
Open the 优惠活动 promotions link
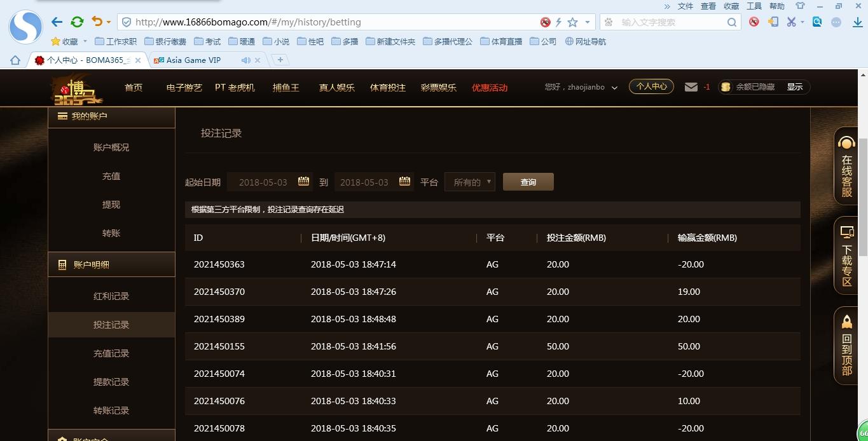pyautogui.click(x=490, y=88)
